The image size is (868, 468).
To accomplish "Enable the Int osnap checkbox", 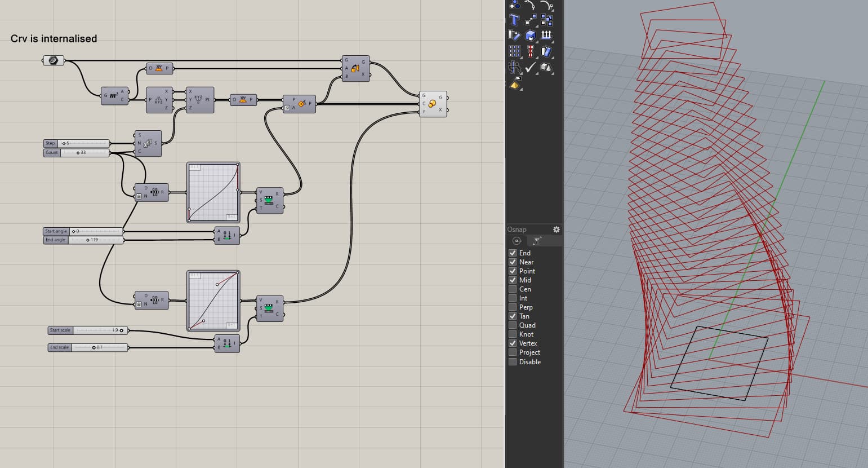I will [513, 298].
